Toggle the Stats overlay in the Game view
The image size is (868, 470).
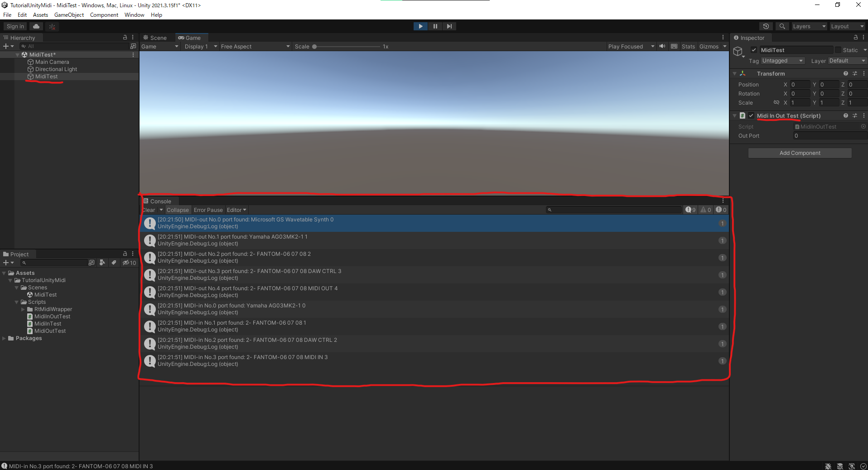click(688, 46)
